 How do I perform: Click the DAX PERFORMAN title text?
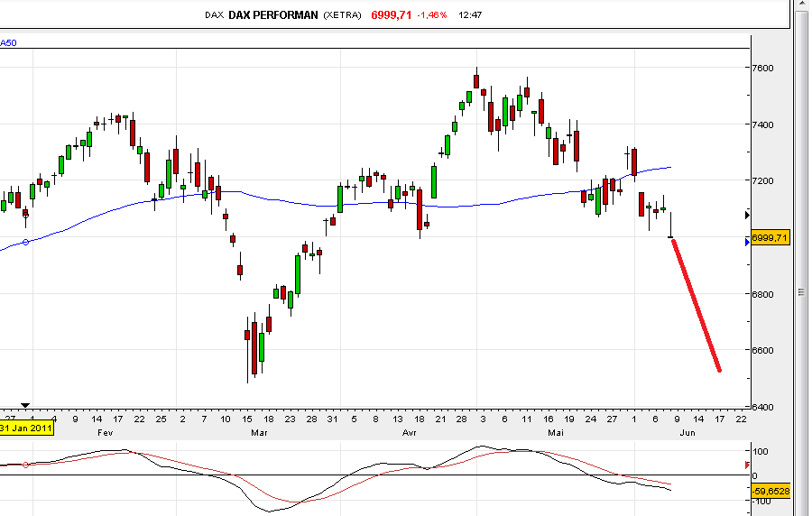point(272,15)
